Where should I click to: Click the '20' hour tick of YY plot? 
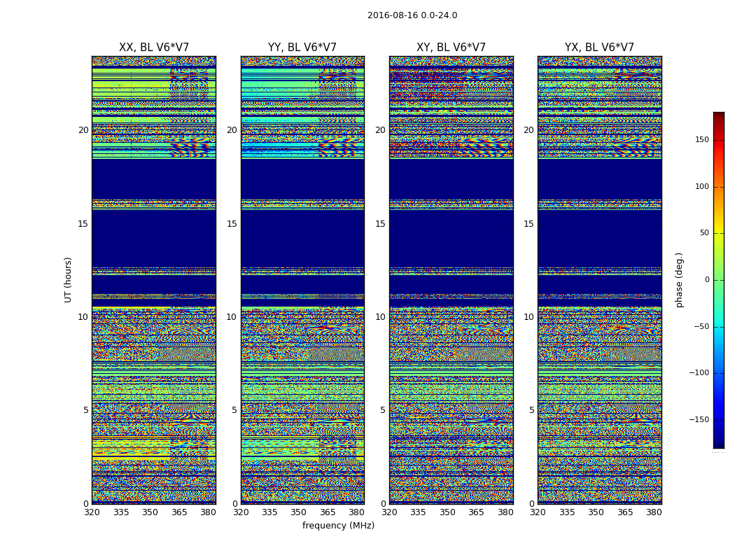pos(232,130)
